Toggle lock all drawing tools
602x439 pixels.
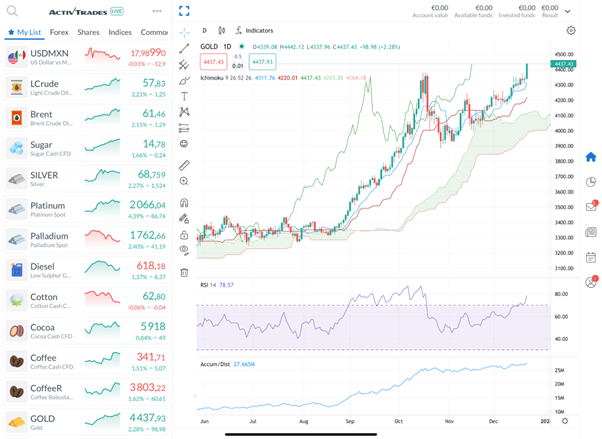coord(185,233)
